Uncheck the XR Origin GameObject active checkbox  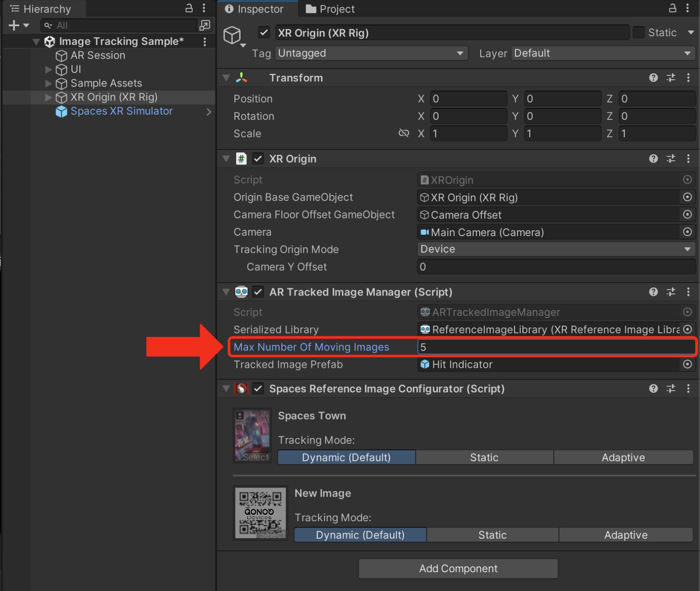coord(264,33)
